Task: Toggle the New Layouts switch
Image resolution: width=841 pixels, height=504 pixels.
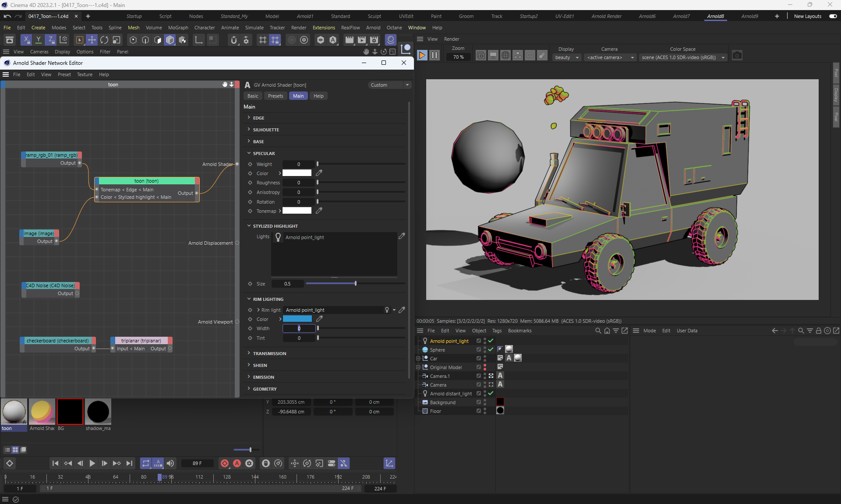Action: pos(833,16)
